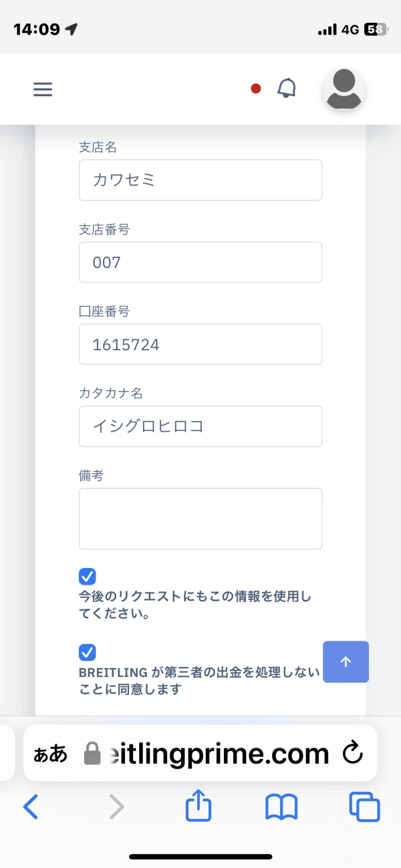Image resolution: width=401 pixels, height=868 pixels.
Task: Tap the カタカナ名 input field
Action: coord(200,426)
